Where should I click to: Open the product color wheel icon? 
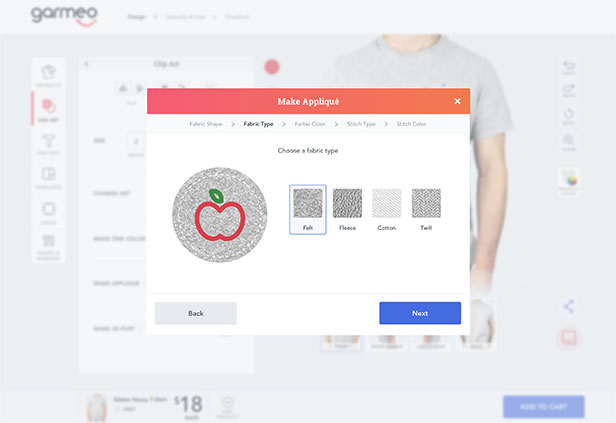point(569,181)
